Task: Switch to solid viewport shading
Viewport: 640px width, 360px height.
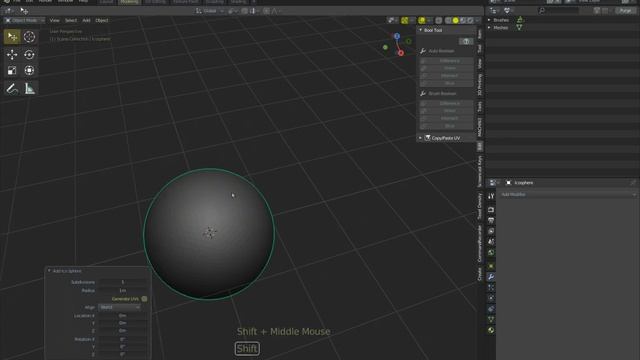Action: pos(456,20)
